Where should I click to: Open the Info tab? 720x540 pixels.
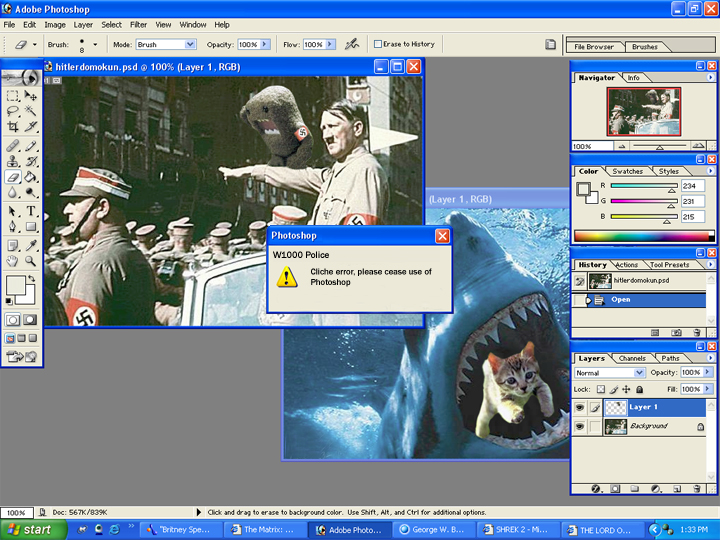pyautogui.click(x=633, y=78)
